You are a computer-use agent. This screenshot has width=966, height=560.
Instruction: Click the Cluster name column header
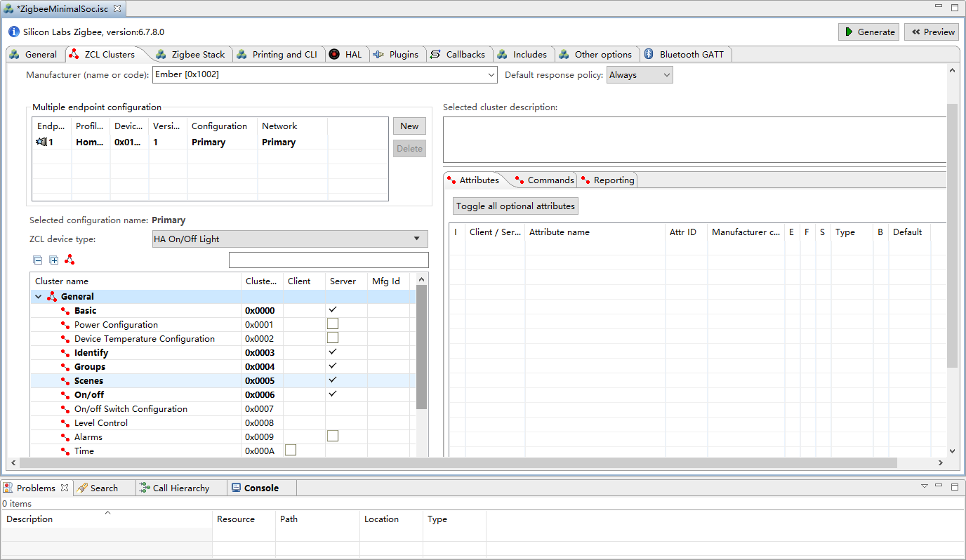(136, 281)
